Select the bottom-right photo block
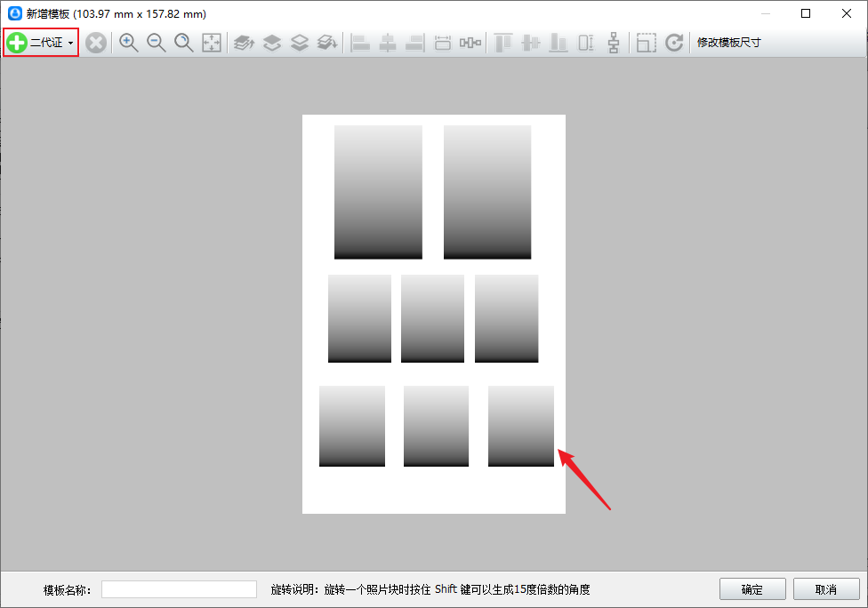The height and width of the screenshot is (608, 868). click(521, 426)
